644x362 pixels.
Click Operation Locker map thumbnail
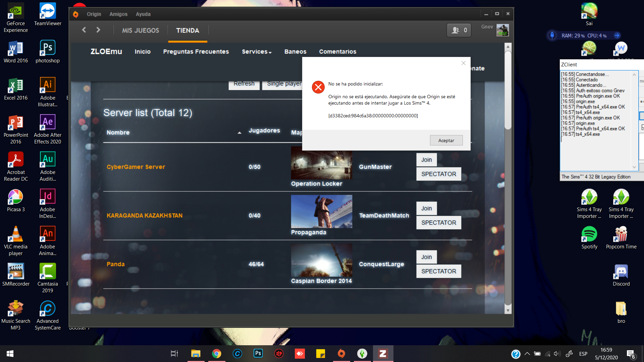coord(322,165)
